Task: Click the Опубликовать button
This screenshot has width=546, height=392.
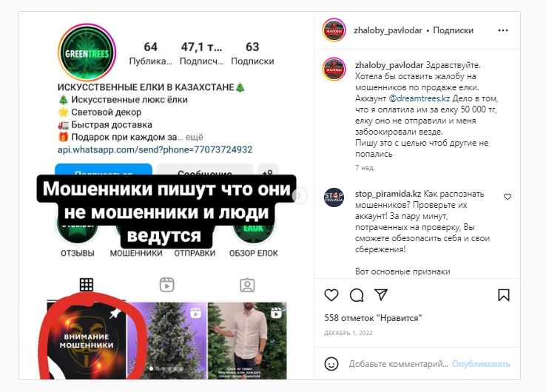Action: (x=481, y=364)
